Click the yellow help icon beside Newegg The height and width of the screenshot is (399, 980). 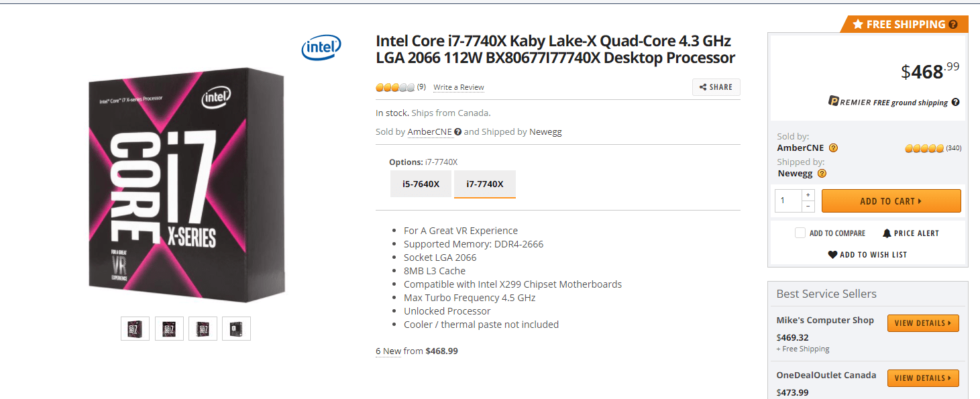(822, 173)
